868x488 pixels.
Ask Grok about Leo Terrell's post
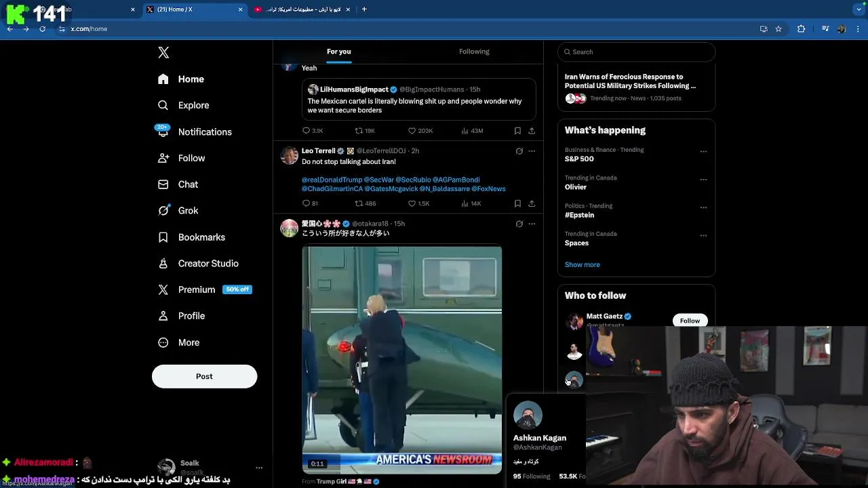(519, 151)
